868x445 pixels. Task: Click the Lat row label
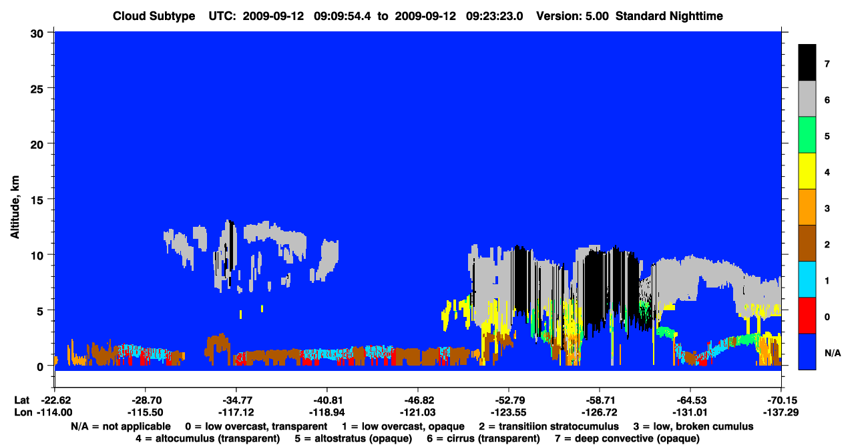(x=21, y=400)
